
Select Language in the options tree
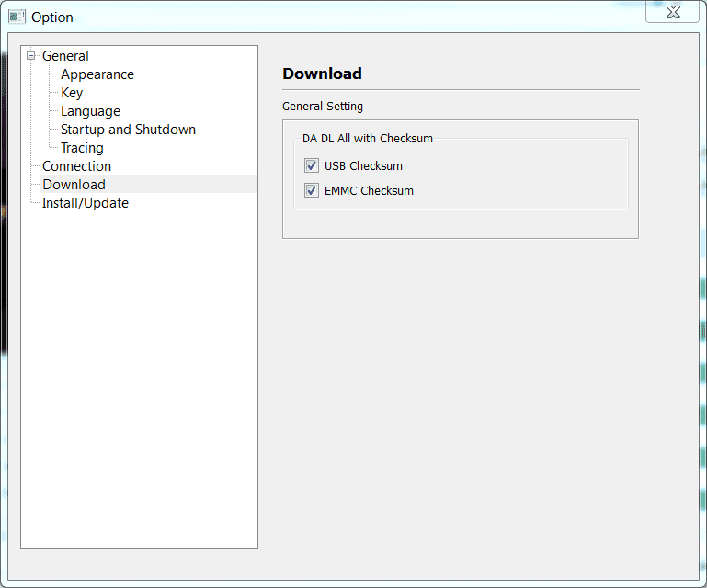pyautogui.click(x=91, y=111)
